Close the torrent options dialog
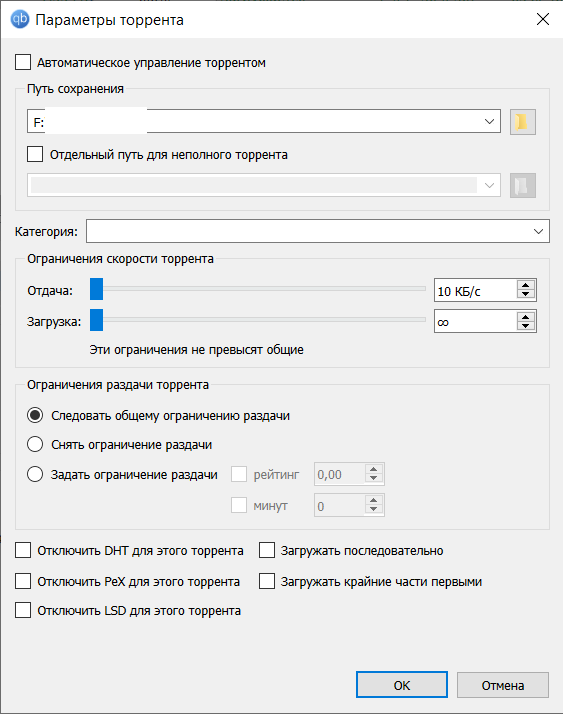Image resolution: width=563 pixels, height=715 pixels. (x=542, y=19)
